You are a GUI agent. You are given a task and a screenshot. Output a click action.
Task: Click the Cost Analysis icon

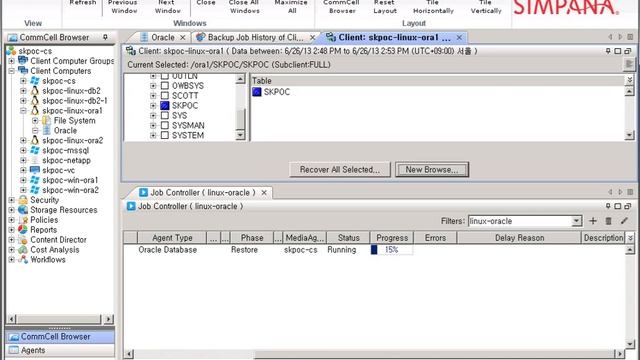tap(23, 249)
